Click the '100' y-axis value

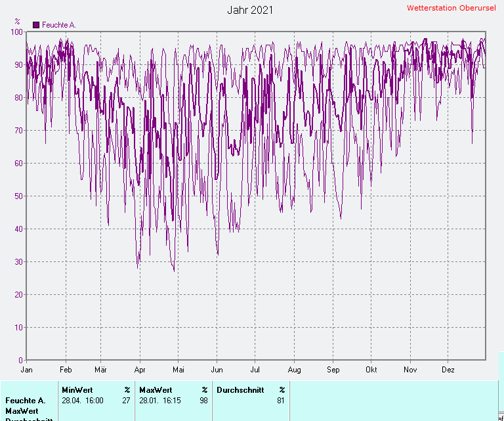coord(16,32)
